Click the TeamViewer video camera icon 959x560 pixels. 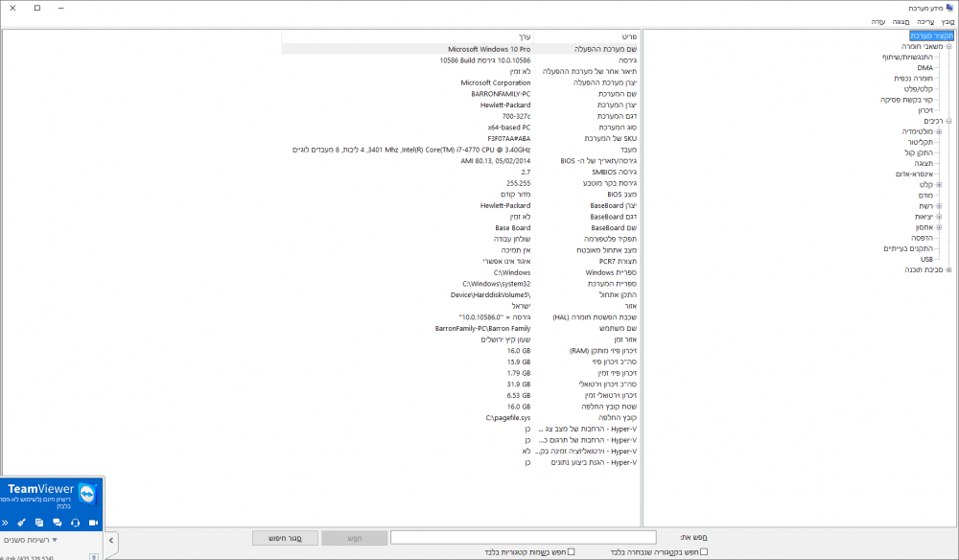point(93,523)
